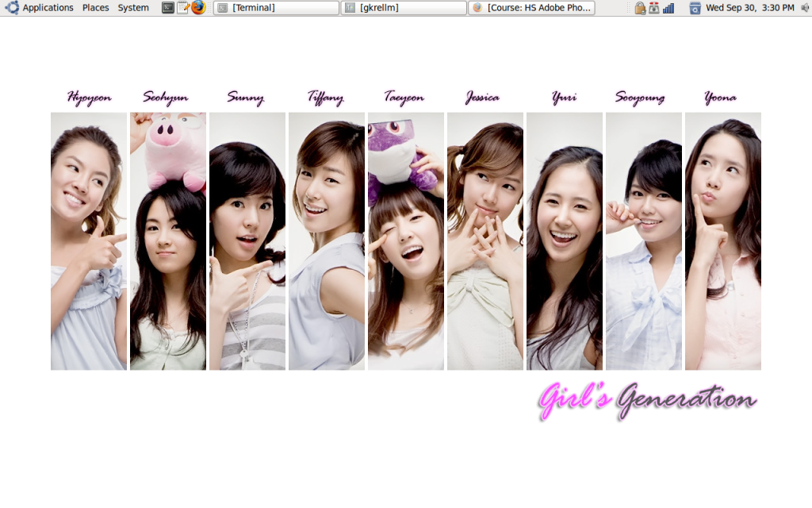Viewport: 812px width, 508px height.
Task: Click the software update tray icon
Action: pos(654,8)
